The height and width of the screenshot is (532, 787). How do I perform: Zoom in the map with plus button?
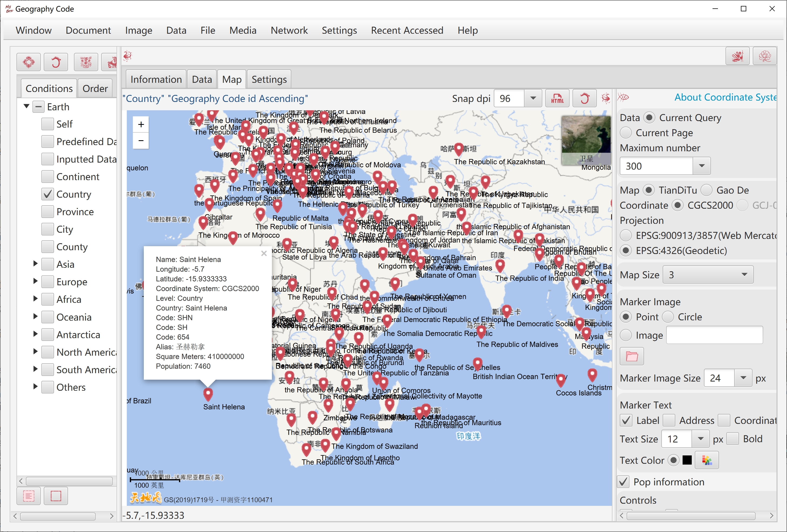[141, 125]
